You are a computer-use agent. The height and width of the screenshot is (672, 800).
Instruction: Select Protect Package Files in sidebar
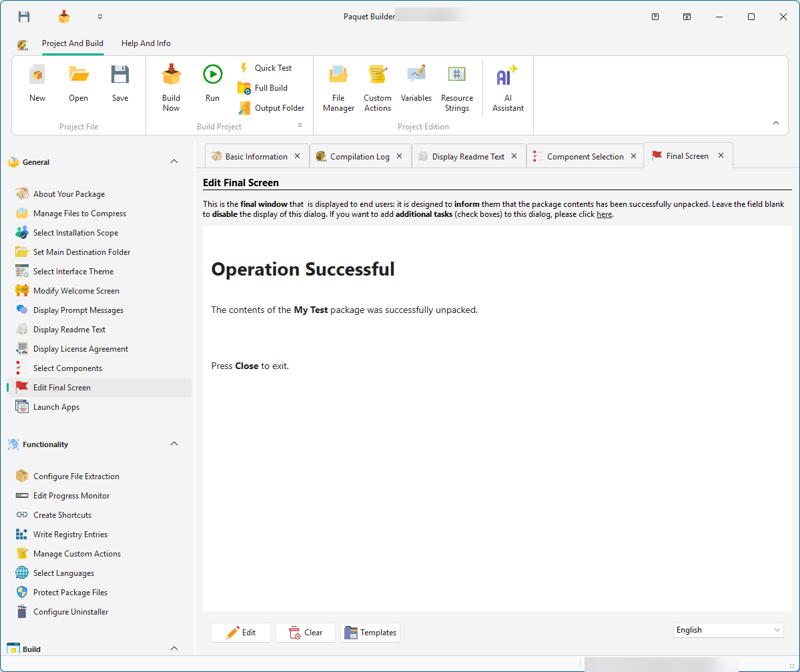point(70,593)
